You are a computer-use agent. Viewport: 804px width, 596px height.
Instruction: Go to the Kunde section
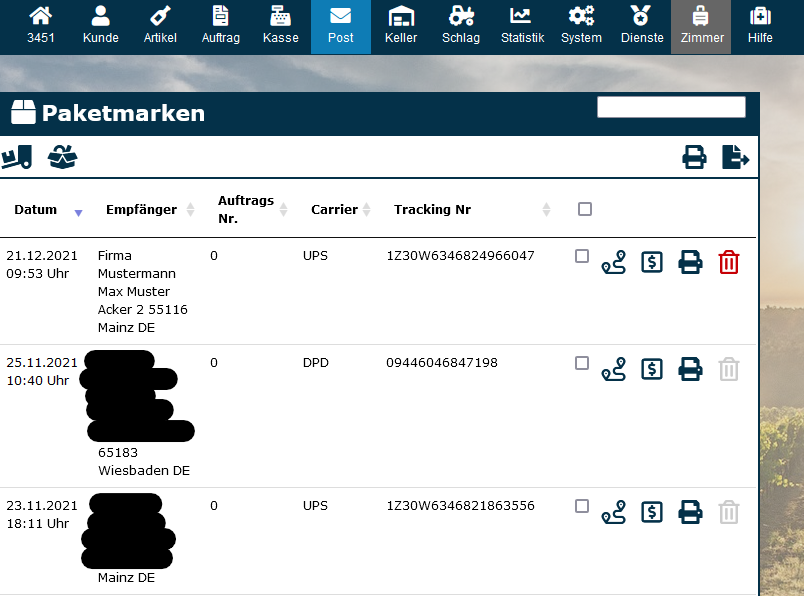tap(101, 27)
